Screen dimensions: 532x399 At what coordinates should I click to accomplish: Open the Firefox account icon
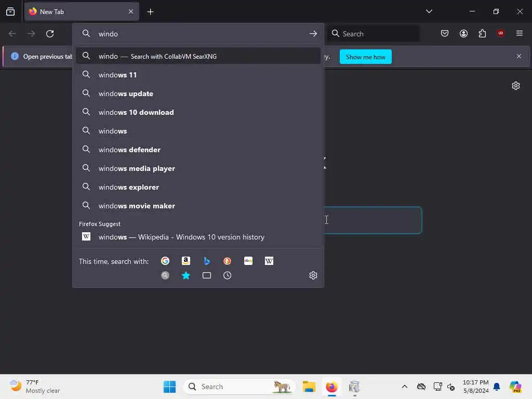tap(463, 34)
